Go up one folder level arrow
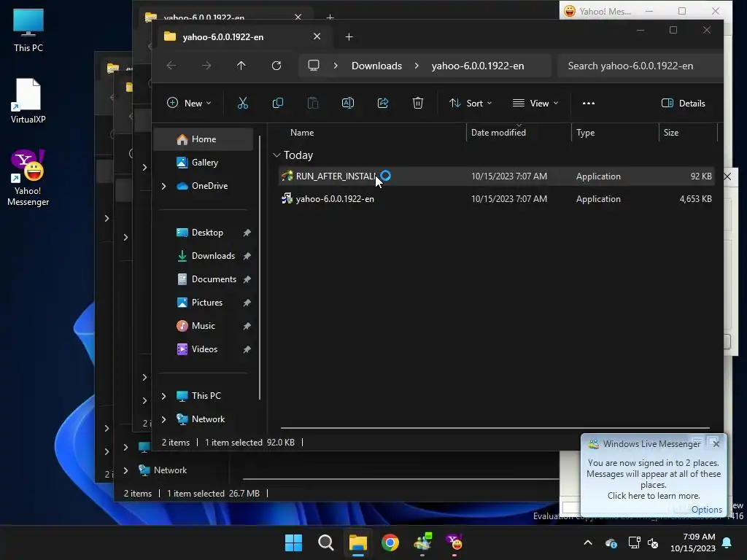The image size is (747, 560). (241, 66)
